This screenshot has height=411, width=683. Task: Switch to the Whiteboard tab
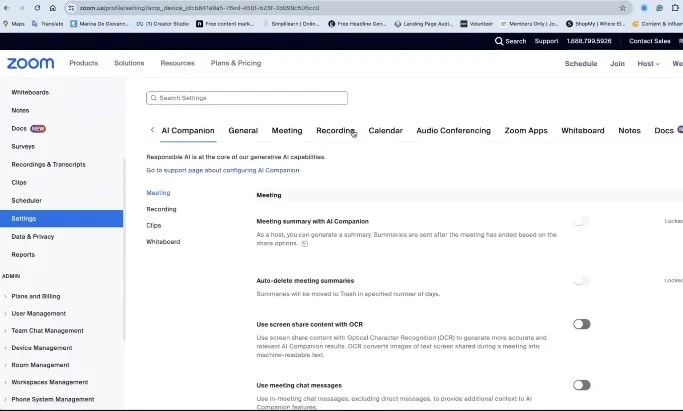click(x=583, y=131)
